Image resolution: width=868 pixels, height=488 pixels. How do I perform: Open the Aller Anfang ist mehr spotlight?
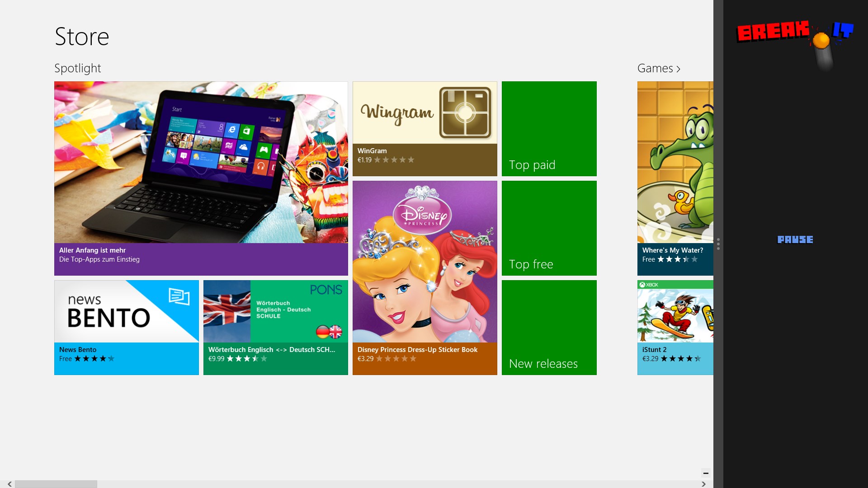pyautogui.click(x=201, y=178)
